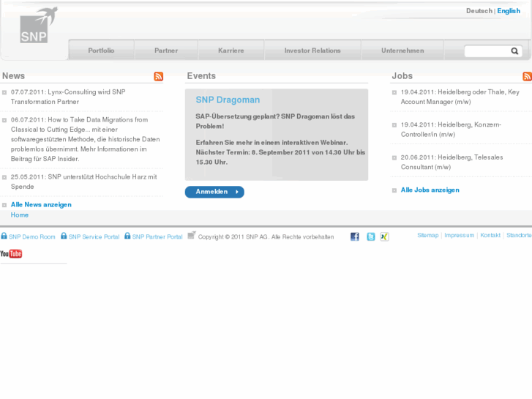Screen dimensions: 532x399
Task: Read Lynx-Consulting Transformation Partner news
Action: [68, 97]
